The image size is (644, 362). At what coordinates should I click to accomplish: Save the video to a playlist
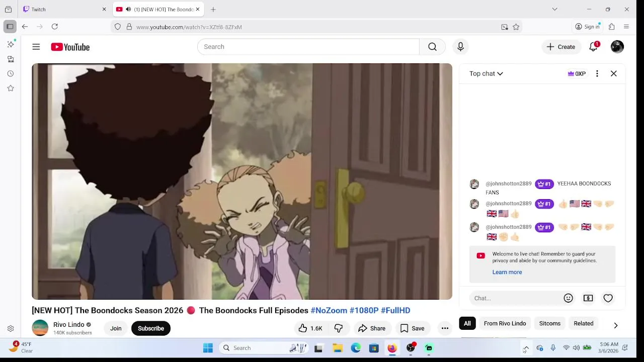(x=412, y=328)
